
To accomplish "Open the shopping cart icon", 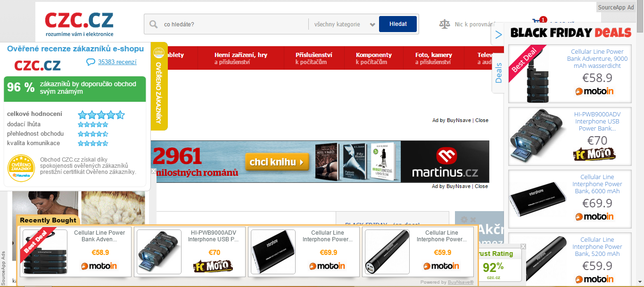I will click(x=537, y=22).
